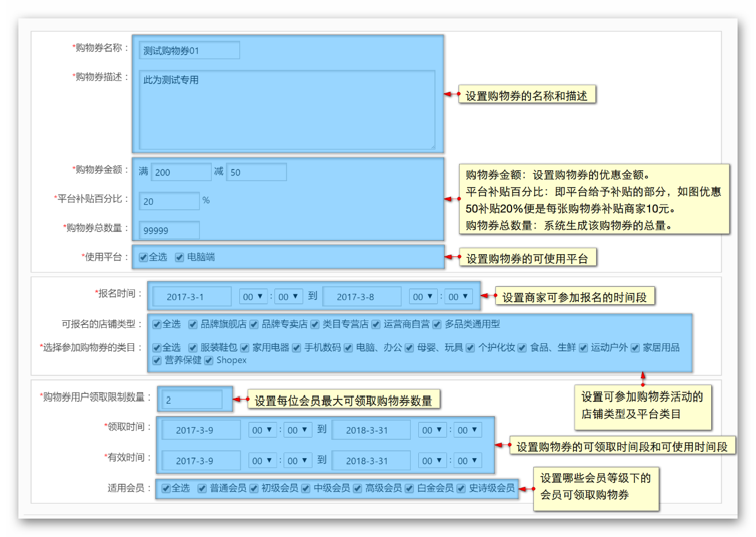Open 报名时间 end hour dropdown
Image resolution: width=756 pixels, height=537 pixels.
tap(423, 297)
